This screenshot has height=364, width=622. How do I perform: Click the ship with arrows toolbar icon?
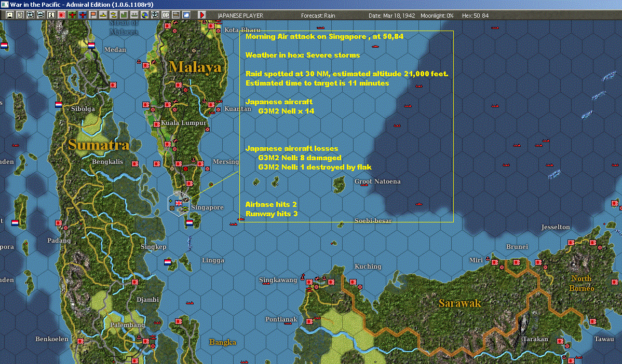[x=134, y=15]
